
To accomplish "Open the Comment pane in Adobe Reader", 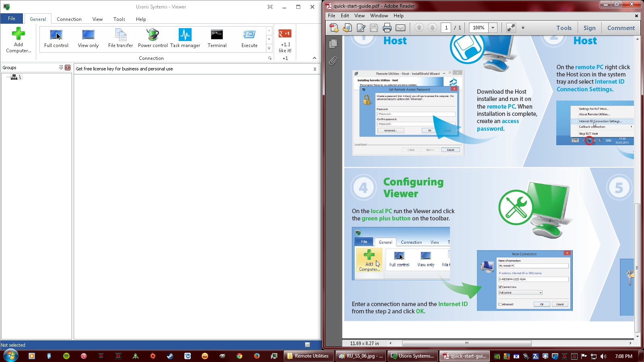I will 621,28.
